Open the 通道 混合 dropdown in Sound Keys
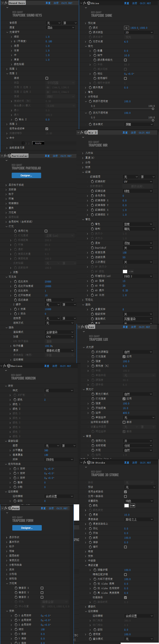159x644 pixels. [x=60, y=28]
